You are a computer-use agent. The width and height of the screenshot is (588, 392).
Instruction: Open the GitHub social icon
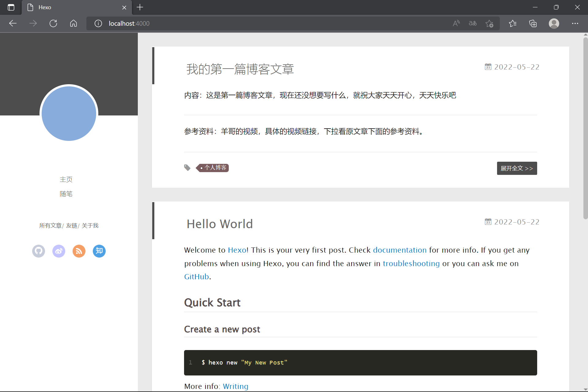(x=39, y=251)
